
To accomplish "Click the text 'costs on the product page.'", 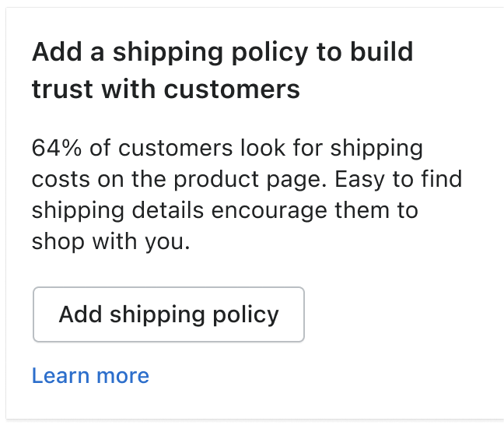I will click(179, 180).
